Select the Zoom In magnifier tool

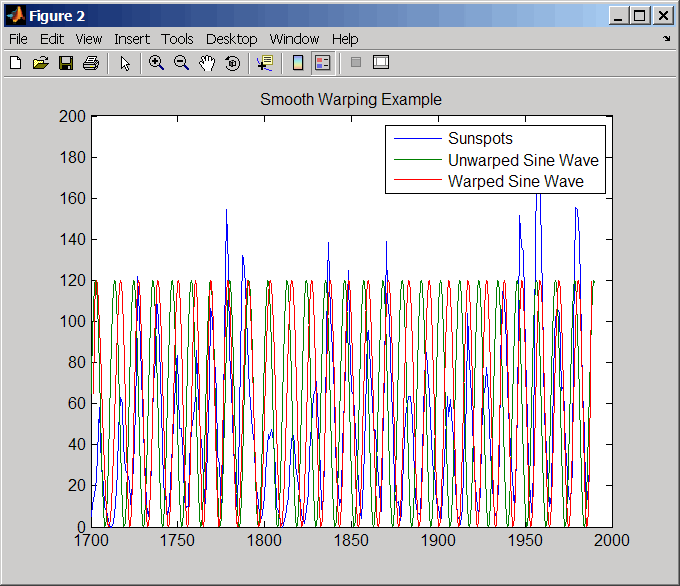point(156,63)
